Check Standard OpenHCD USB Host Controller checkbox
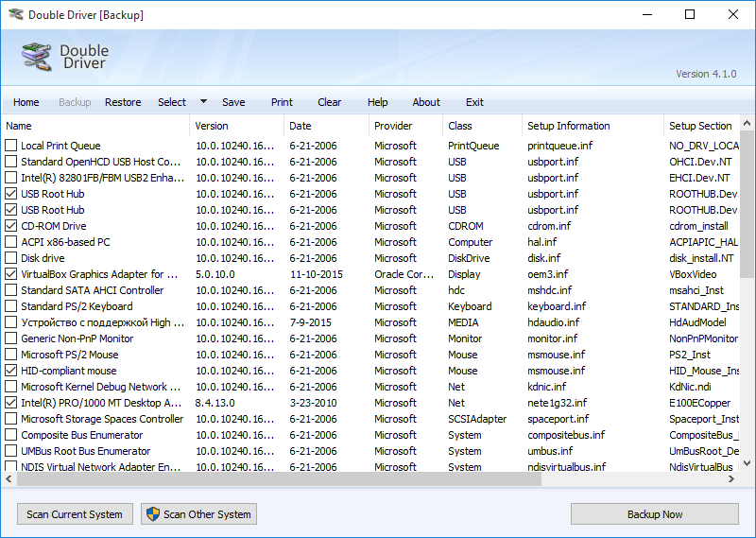 (x=10, y=161)
